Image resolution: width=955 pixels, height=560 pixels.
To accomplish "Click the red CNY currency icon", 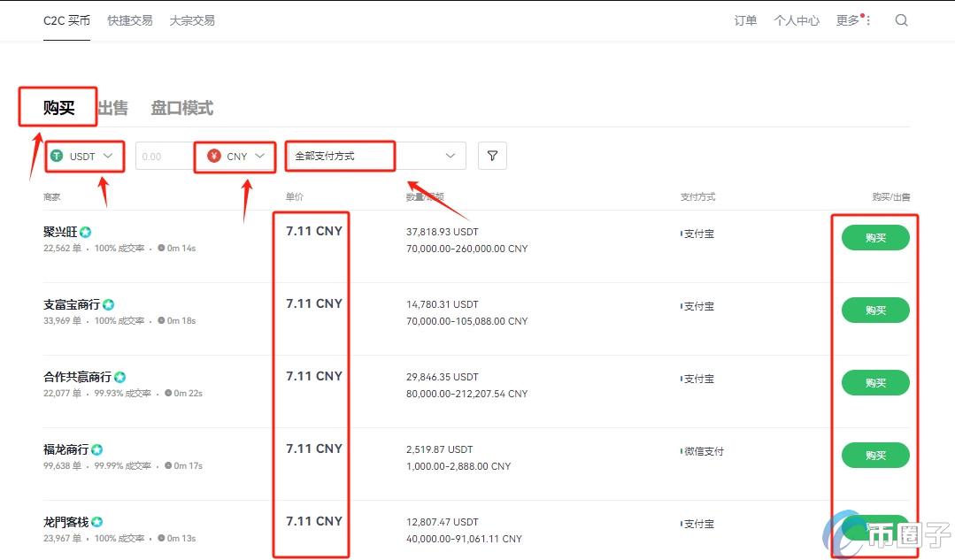I will tap(212, 156).
